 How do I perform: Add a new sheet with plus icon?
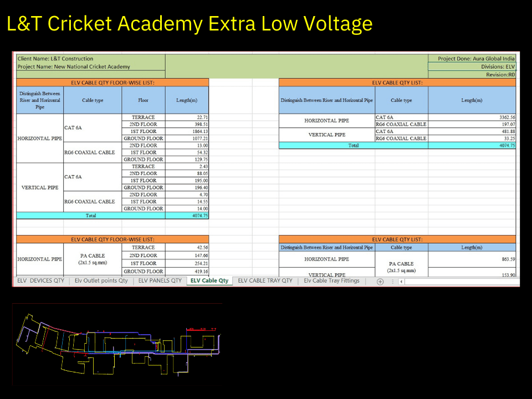tap(380, 282)
